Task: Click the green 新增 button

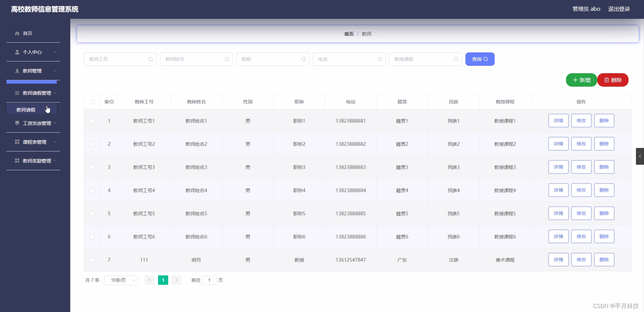Action: (581, 80)
